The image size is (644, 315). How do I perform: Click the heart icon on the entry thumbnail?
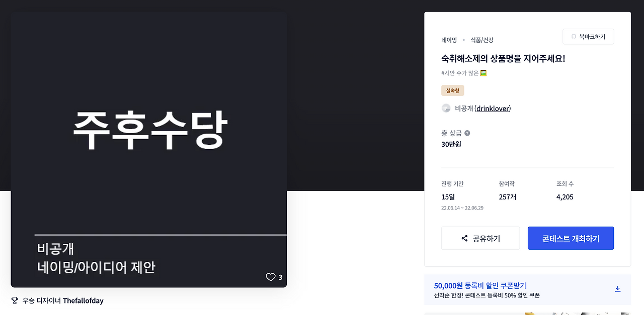pos(270,277)
